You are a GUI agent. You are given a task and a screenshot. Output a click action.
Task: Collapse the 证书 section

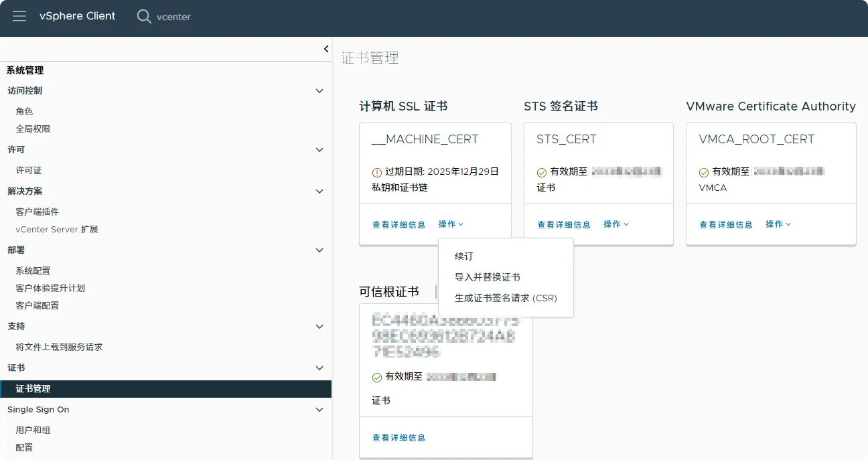[x=319, y=368]
